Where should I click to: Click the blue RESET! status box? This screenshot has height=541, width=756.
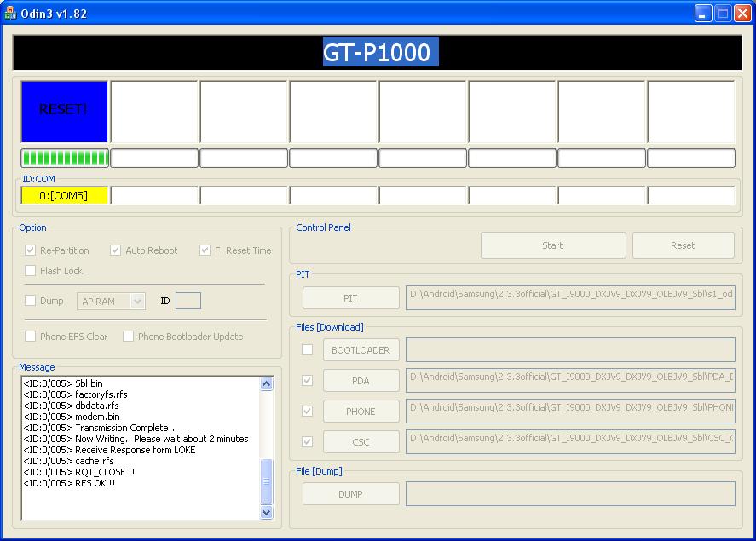click(x=65, y=112)
